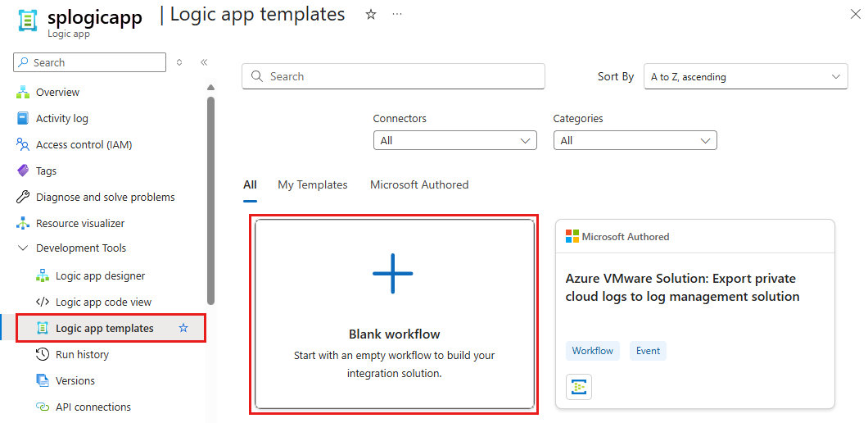Open the Sort By dropdown
The height and width of the screenshot is (423, 868).
coord(746,76)
